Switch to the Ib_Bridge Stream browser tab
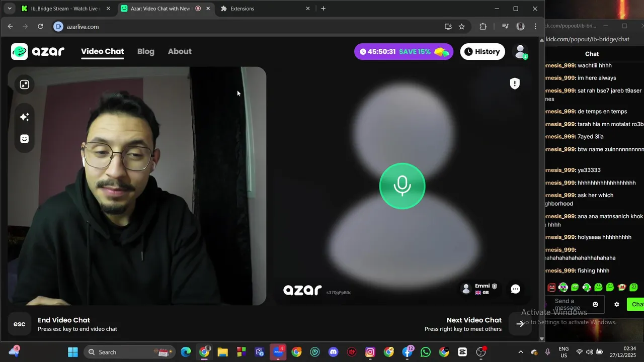The height and width of the screenshot is (362, 644). coord(65,9)
